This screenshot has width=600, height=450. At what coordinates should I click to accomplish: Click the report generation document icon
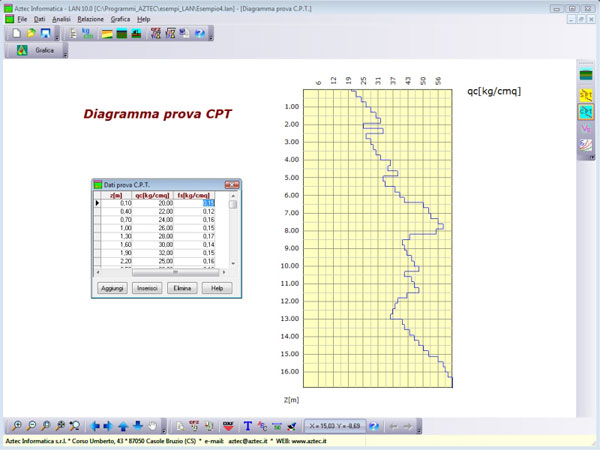[184, 34]
